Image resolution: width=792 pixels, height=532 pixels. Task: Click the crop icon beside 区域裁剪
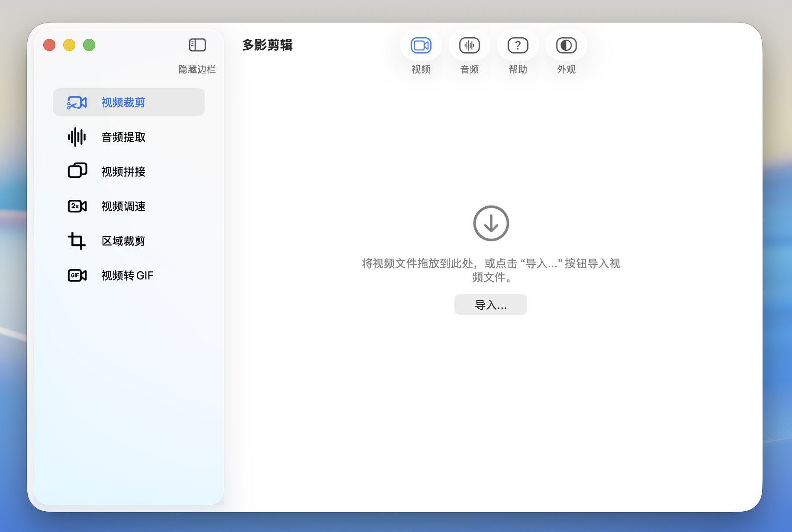77,241
